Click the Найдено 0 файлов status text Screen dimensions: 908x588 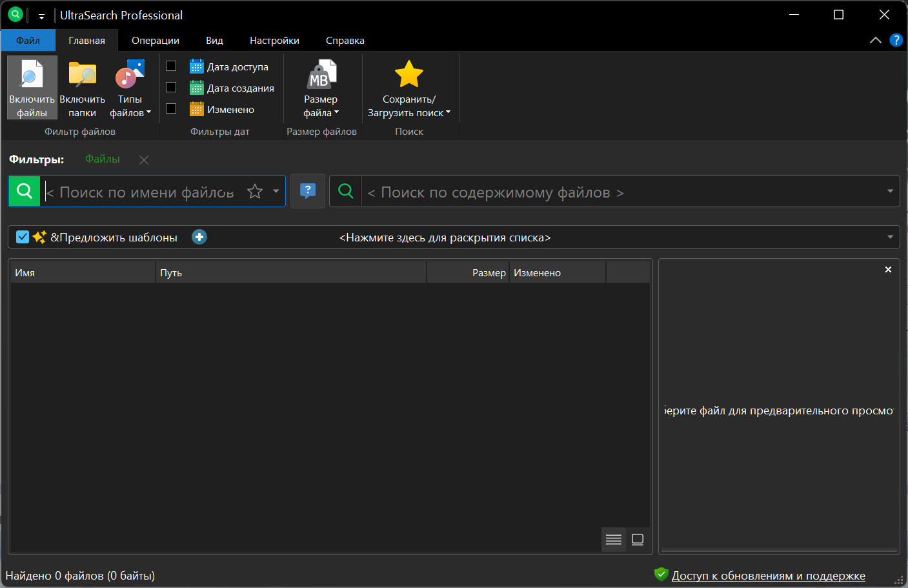[x=80, y=576]
